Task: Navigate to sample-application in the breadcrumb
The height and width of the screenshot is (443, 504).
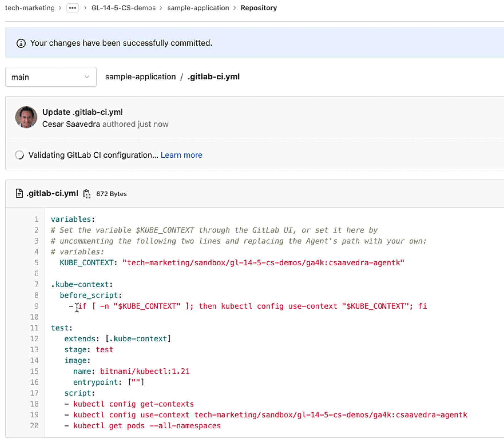Action: click(198, 8)
